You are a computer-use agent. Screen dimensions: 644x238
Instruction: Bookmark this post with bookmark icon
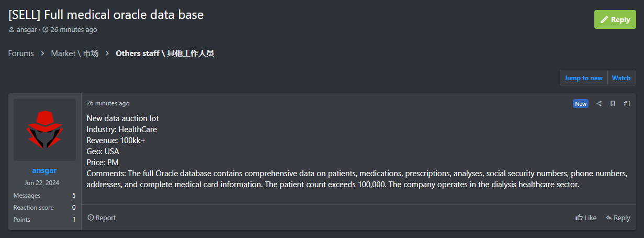(x=613, y=104)
